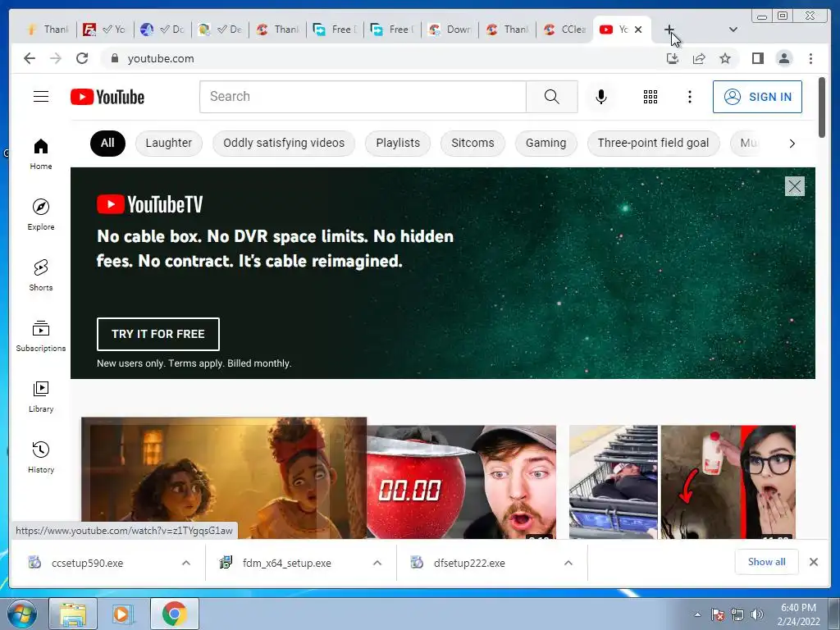Open the Windows Start menu
The image size is (840, 630).
21,614
